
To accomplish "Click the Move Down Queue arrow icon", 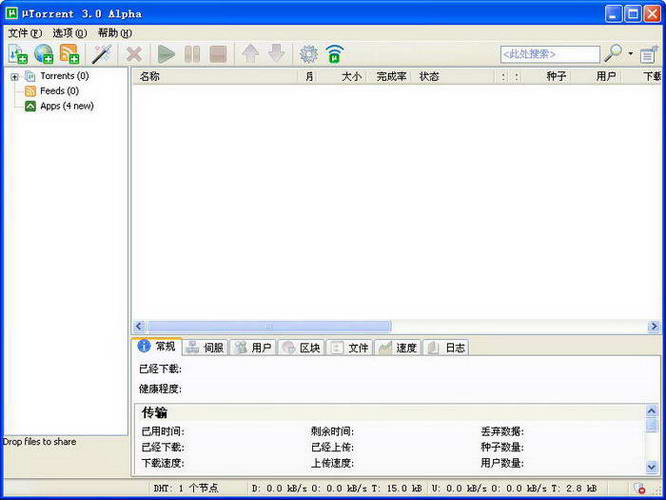I will point(277,54).
